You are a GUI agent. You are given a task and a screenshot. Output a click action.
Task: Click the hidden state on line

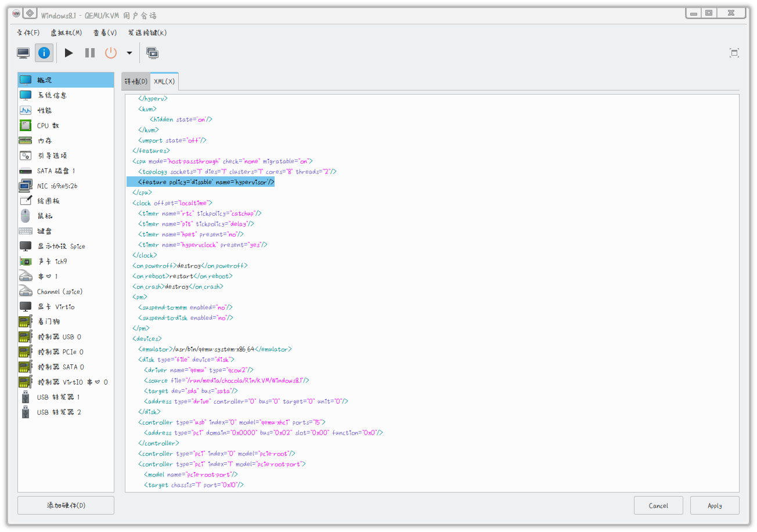(x=181, y=120)
